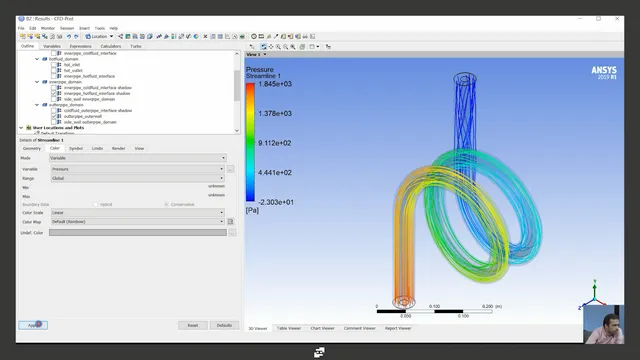Select the rotate view tool in viewer toolbar
640x360 pixels.
(x=264, y=47)
